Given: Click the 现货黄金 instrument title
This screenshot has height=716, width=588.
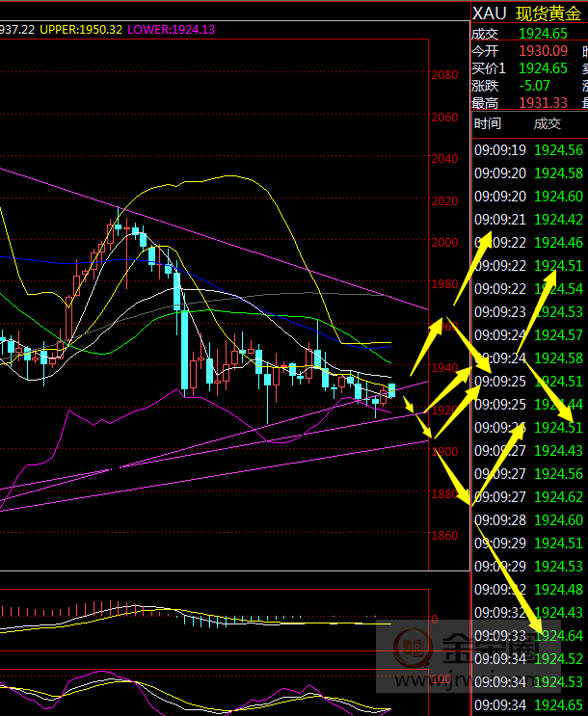Looking at the screenshot, I should pyautogui.click(x=548, y=13).
